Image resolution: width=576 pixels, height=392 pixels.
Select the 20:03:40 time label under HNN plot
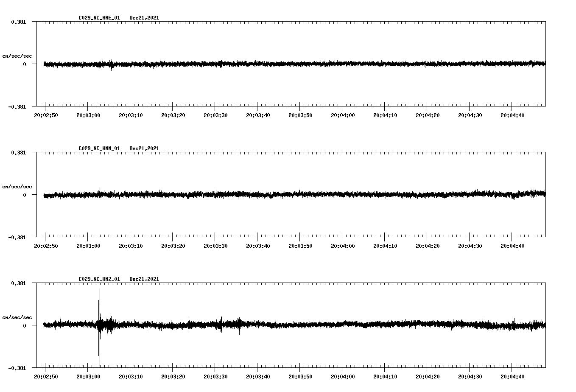pyautogui.click(x=258, y=246)
